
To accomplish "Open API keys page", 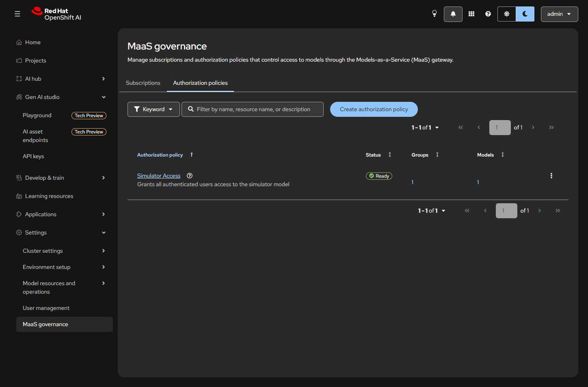I will click(65, 156).
